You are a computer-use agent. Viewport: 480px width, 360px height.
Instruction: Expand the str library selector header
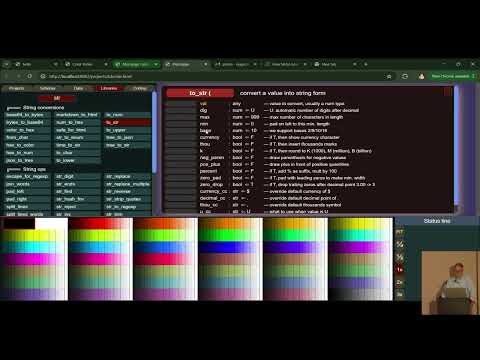click(57, 98)
